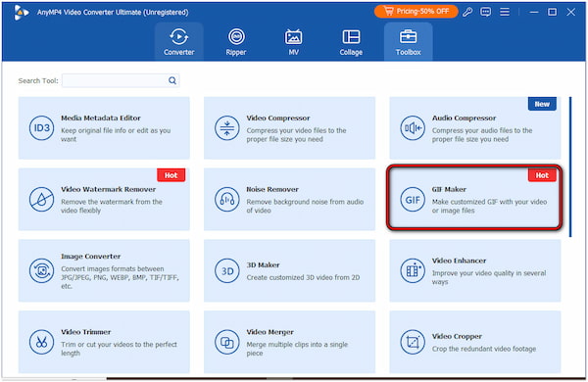Click 'Crop the redundant video footage' description
This screenshot has width=588, height=382.
[484, 349]
